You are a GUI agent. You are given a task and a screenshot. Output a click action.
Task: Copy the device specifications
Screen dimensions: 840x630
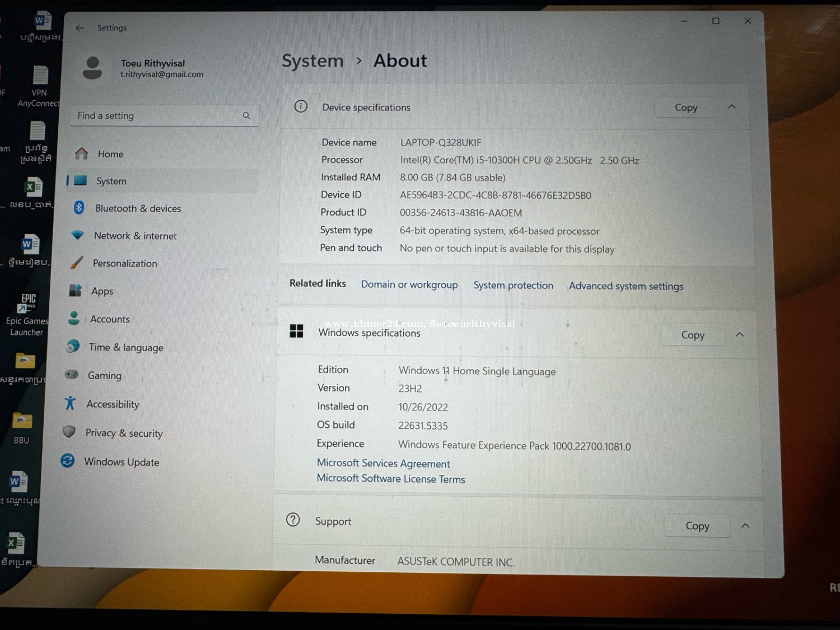coord(686,108)
